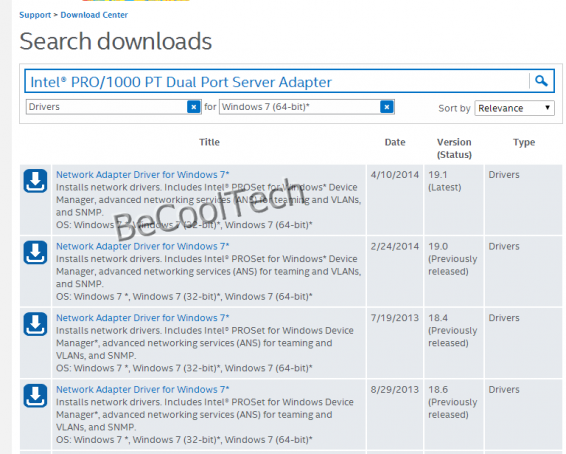Open Network Adapter Driver link dated 7/19/2013
Image resolution: width=566 pixels, height=454 pixels.
tap(143, 318)
